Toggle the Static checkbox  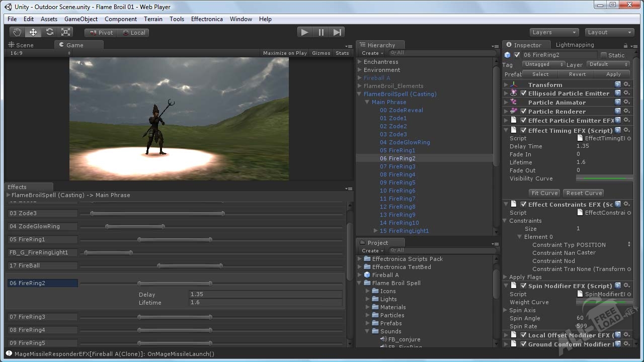(x=604, y=55)
